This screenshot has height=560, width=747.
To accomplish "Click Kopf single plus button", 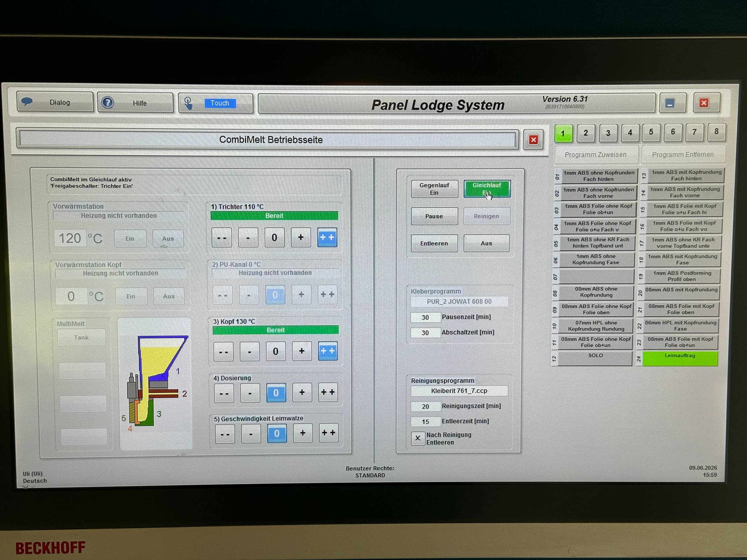I will click(301, 351).
